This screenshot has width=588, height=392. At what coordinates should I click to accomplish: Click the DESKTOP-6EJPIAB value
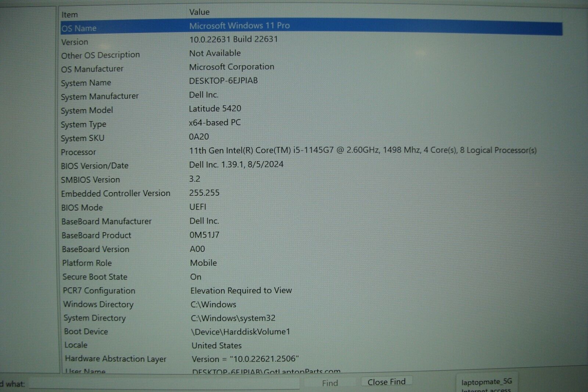click(223, 81)
